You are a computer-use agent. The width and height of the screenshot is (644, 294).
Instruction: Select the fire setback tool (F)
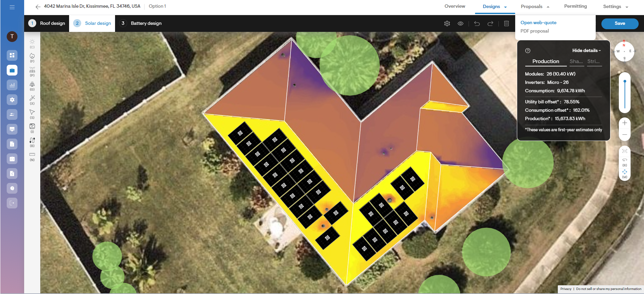coord(32,58)
